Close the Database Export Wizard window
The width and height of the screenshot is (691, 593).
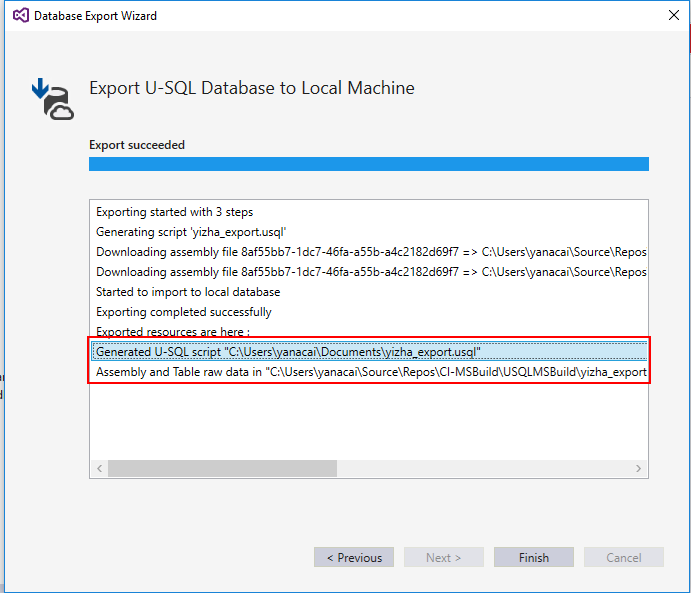[673, 15]
